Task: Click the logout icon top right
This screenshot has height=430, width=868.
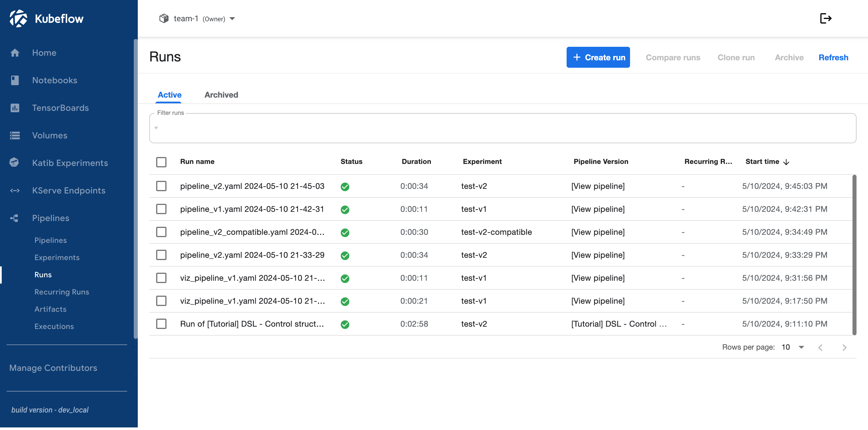Action: coord(826,19)
